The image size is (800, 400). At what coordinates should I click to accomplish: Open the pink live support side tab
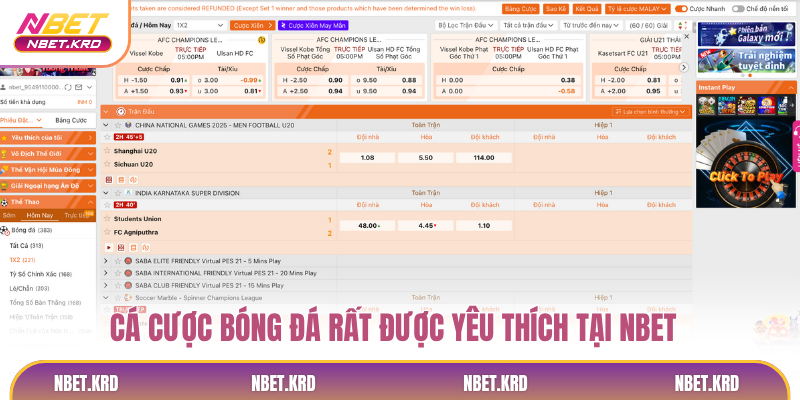click(x=796, y=146)
